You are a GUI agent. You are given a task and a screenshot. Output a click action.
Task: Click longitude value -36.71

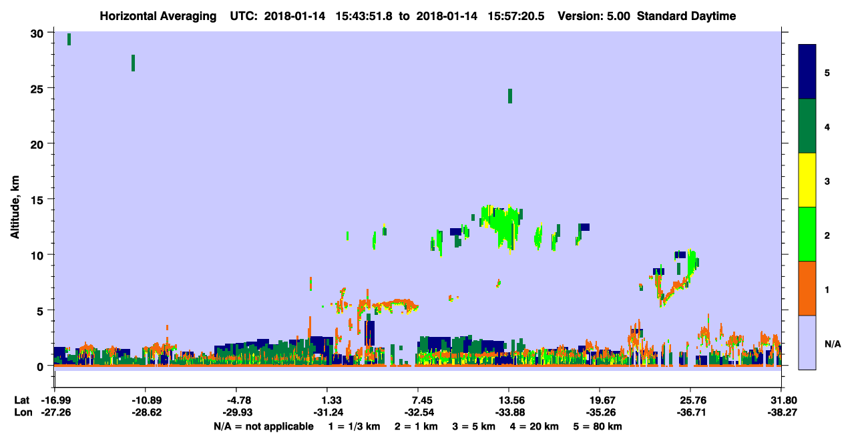690,412
